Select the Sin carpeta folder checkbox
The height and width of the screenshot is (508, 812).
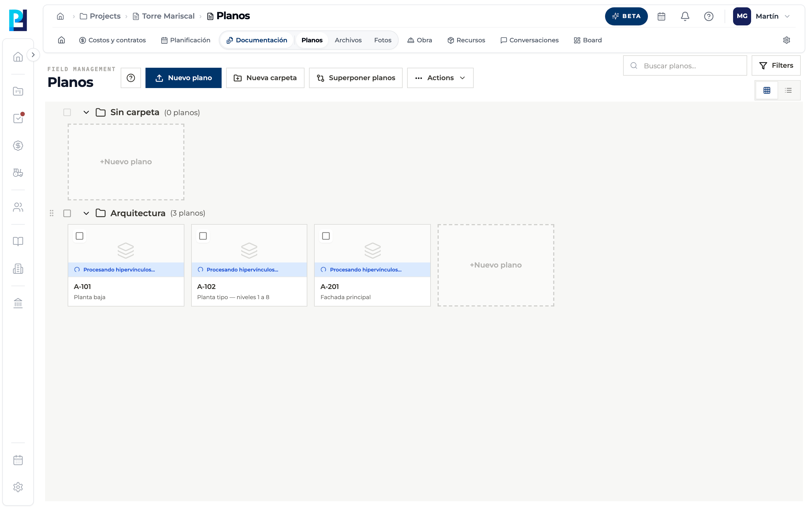point(67,112)
